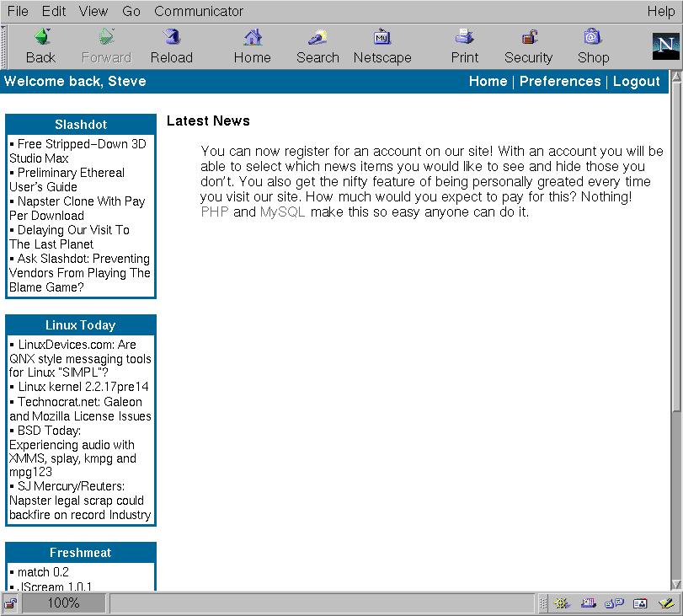Click the Linux Today box heading

[x=81, y=325]
